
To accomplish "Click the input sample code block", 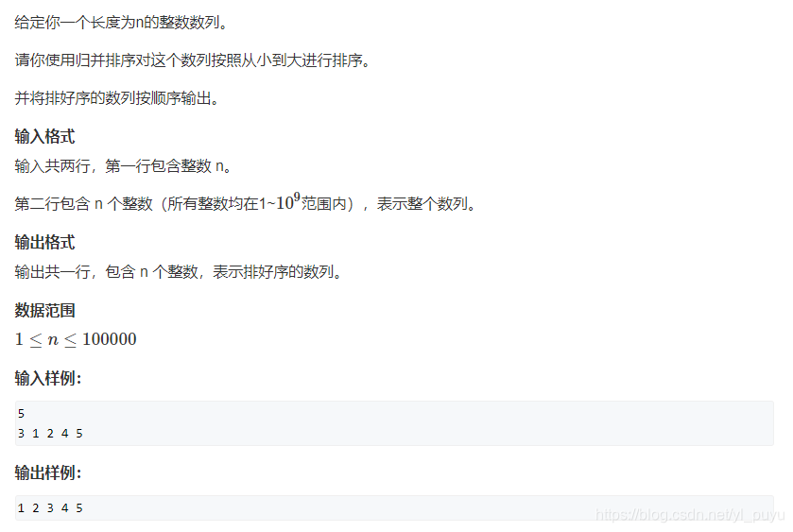I will 394,423.
